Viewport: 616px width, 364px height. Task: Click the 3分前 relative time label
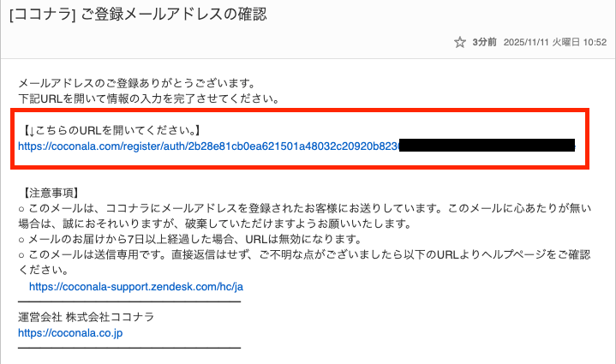pyautogui.click(x=486, y=41)
